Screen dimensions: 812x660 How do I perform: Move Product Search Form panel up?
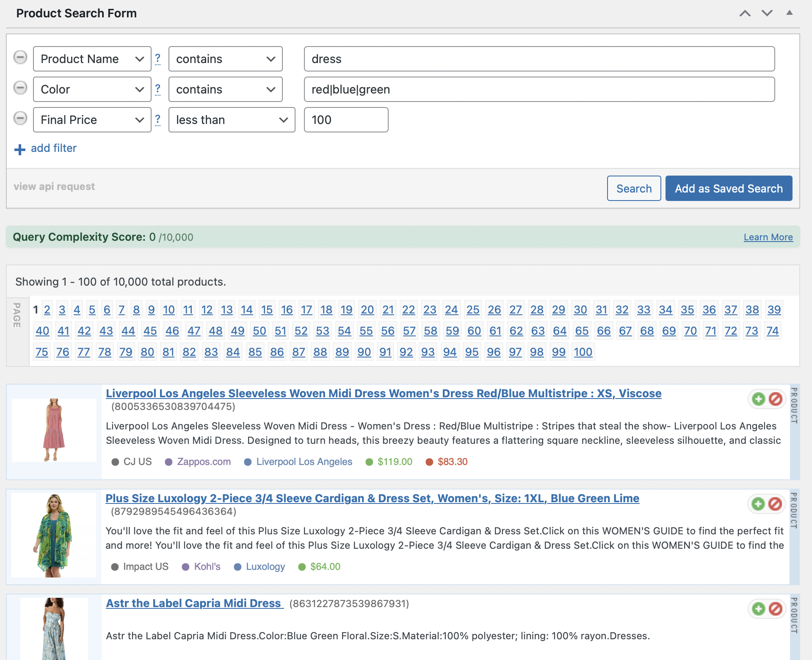click(745, 13)
